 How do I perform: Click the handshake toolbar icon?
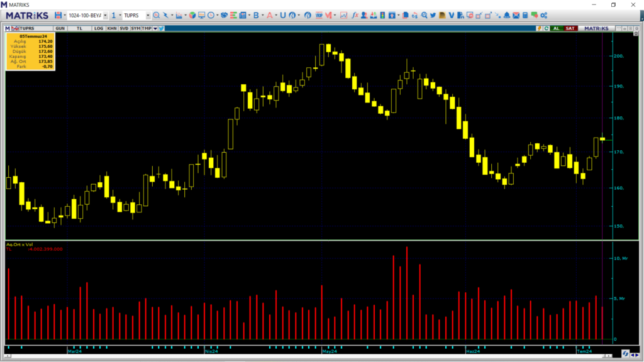pos(224,15)
